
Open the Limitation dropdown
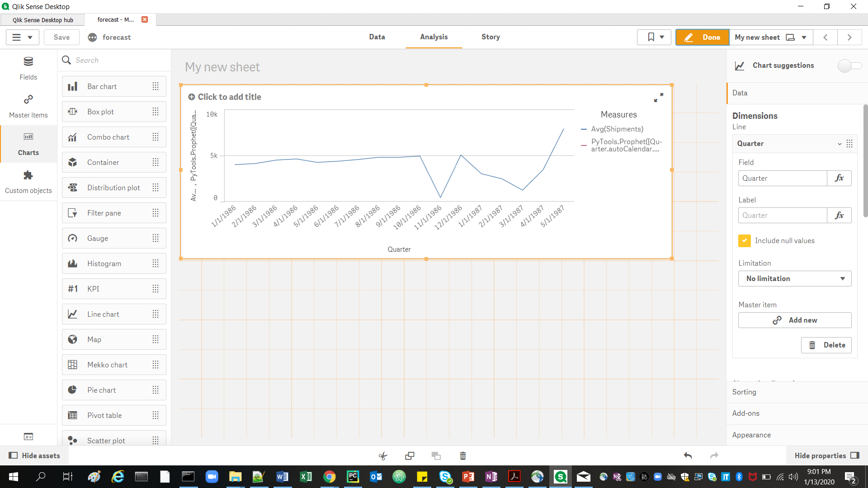pos(794,278)
